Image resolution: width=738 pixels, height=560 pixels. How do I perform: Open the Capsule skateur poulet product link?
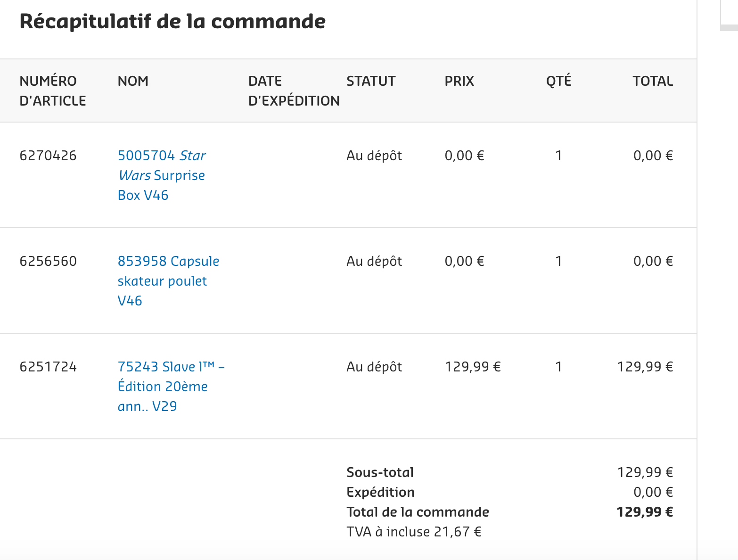pos(168,281)
